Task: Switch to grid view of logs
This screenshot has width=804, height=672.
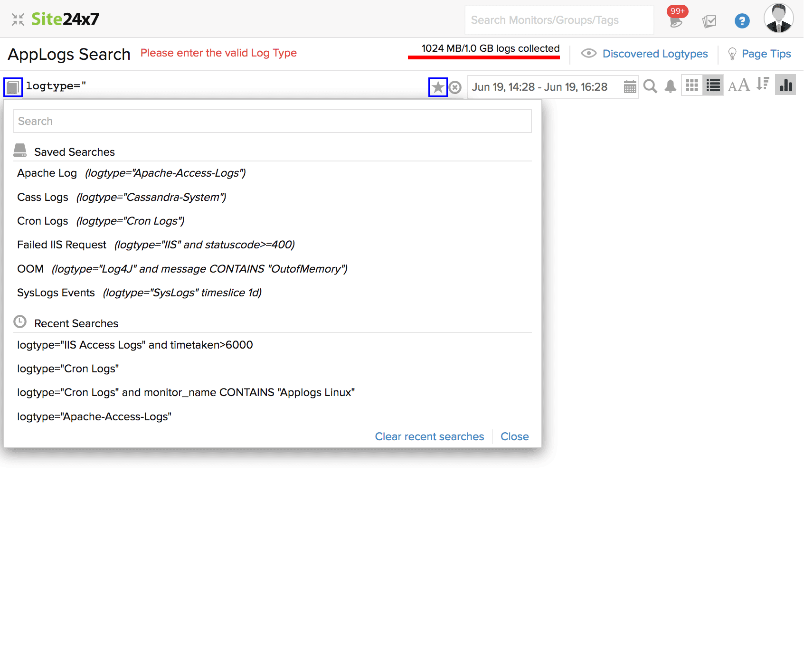Action: pos(692,85)
